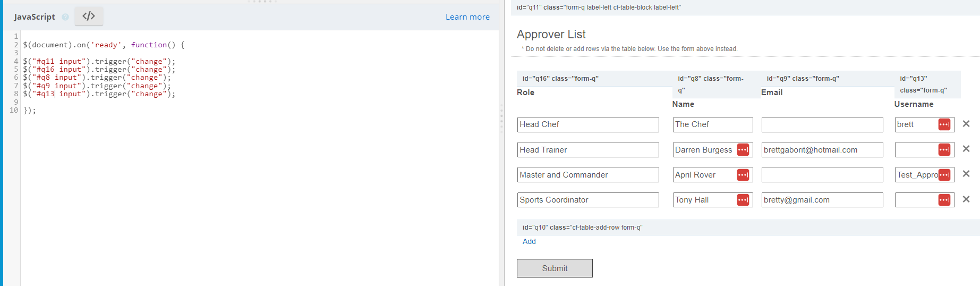The image size is (980, 286).
Task: Click empty email field in Head Chef row
Action: pyautogui.click(x=822, y=124)
